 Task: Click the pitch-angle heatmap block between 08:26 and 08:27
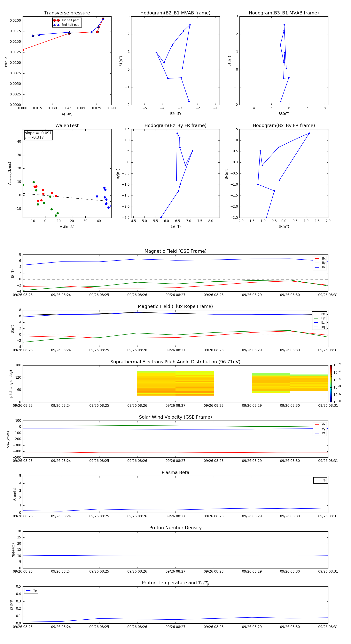(156, 383)
